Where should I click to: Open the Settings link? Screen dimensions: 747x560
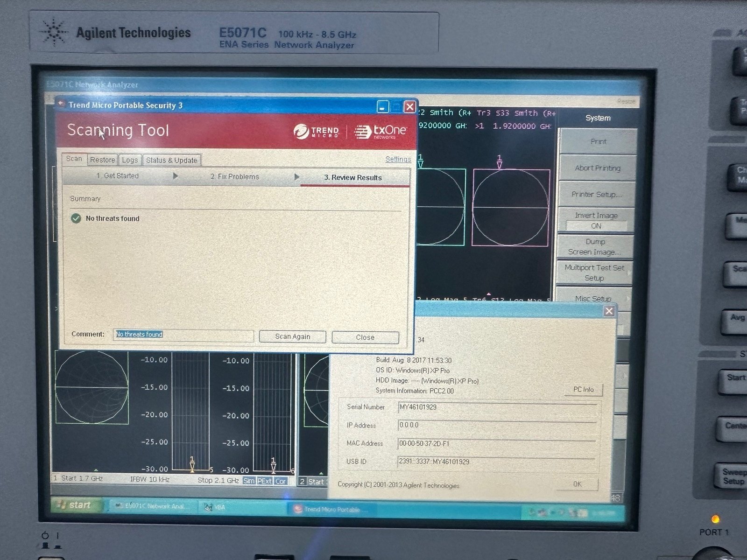(x=398, y=159)
